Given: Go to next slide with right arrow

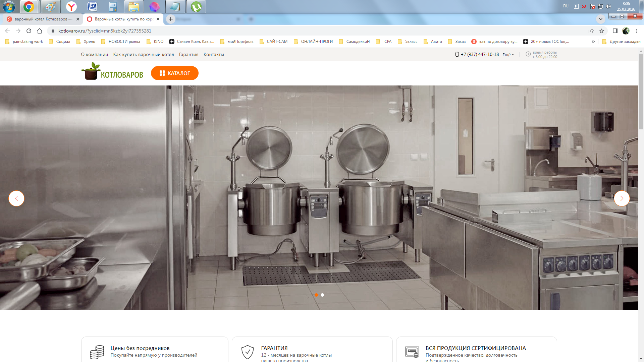Looking at the screenshot, I should (622, 198).
